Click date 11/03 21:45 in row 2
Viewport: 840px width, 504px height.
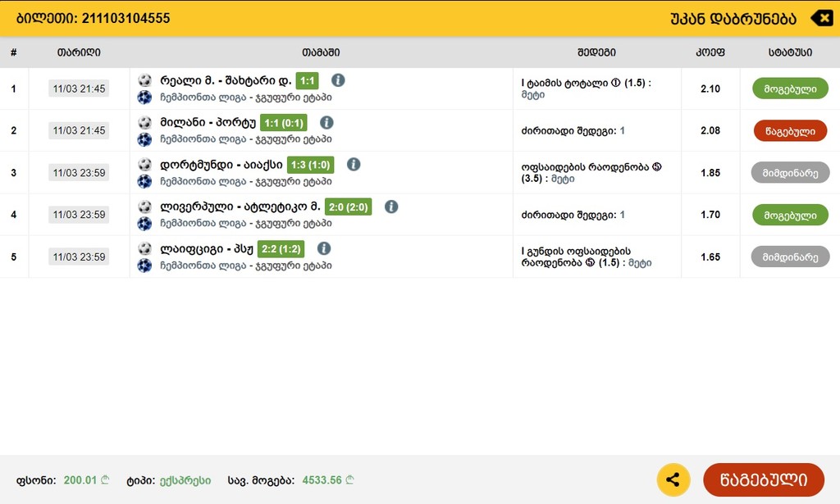[x=79, y=130]
